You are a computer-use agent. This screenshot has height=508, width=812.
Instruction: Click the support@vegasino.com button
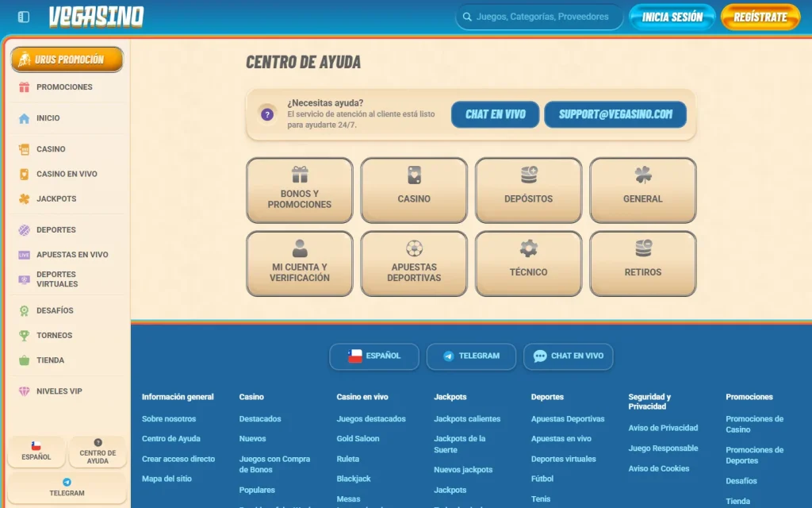[615, 114]
